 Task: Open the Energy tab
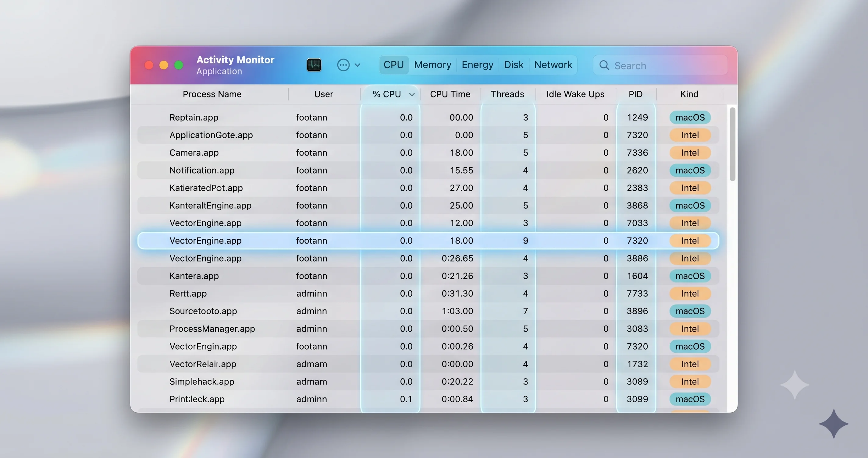pyautogui.click(x=477, y=65)
